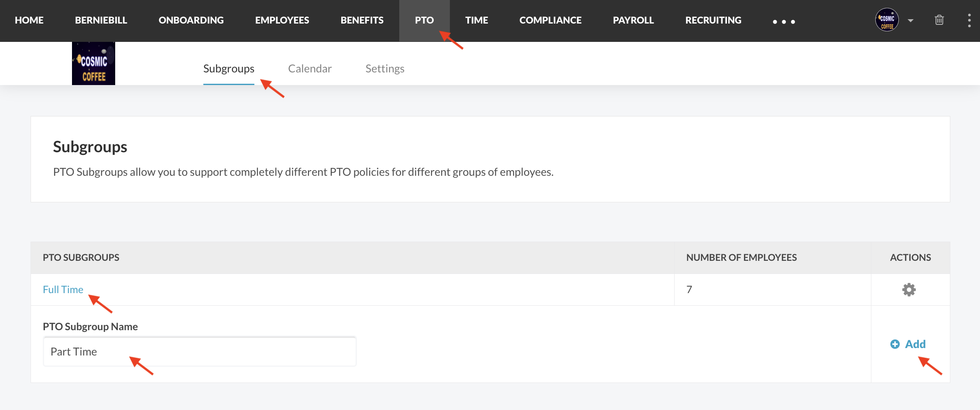Open the Settings tab

pos(385,68)
